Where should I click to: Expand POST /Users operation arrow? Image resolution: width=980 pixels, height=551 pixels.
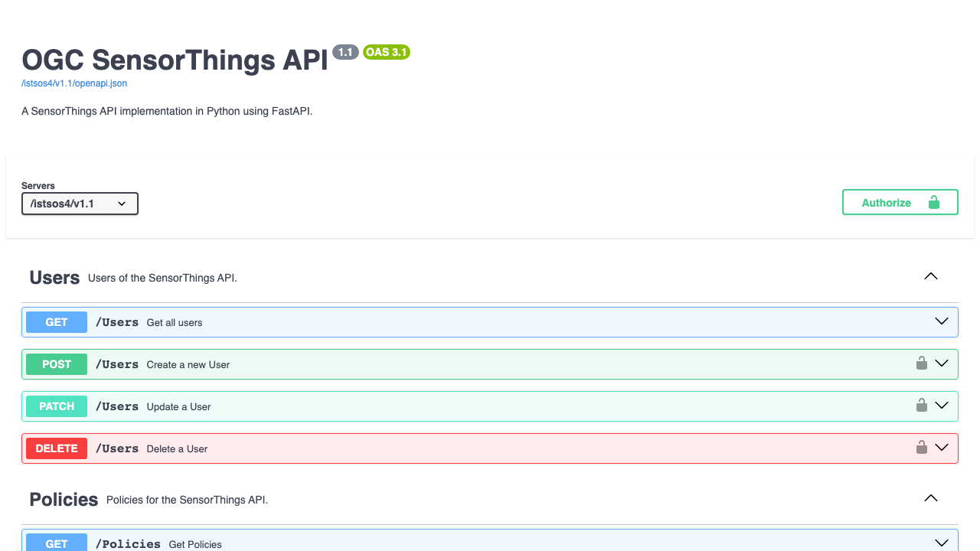[942, 364]
